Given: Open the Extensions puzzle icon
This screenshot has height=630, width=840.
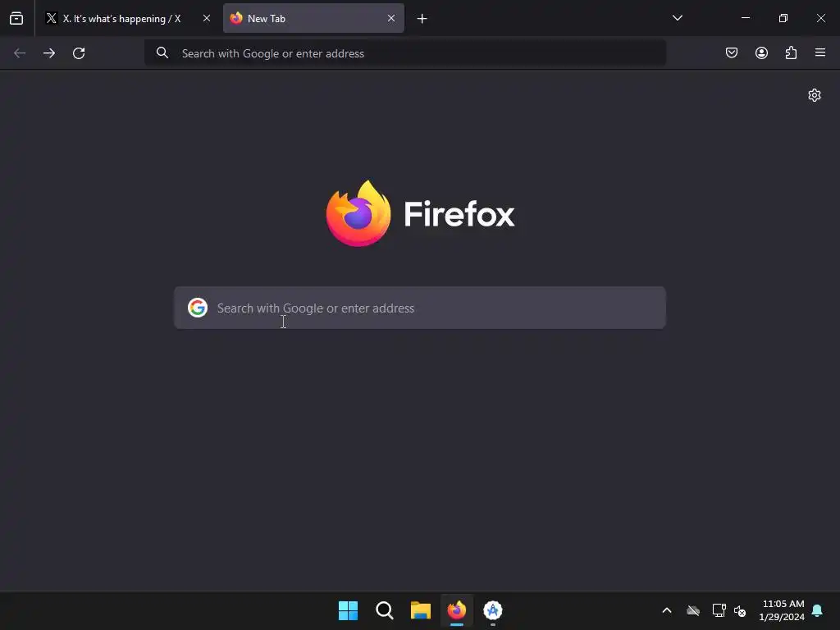Looking at the screenshot, I should coord(791,52).
